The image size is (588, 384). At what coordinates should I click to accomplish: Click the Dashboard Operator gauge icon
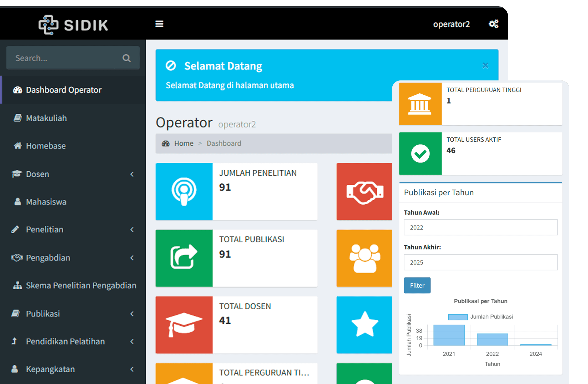pyautogui.click(x=18, y=90)
